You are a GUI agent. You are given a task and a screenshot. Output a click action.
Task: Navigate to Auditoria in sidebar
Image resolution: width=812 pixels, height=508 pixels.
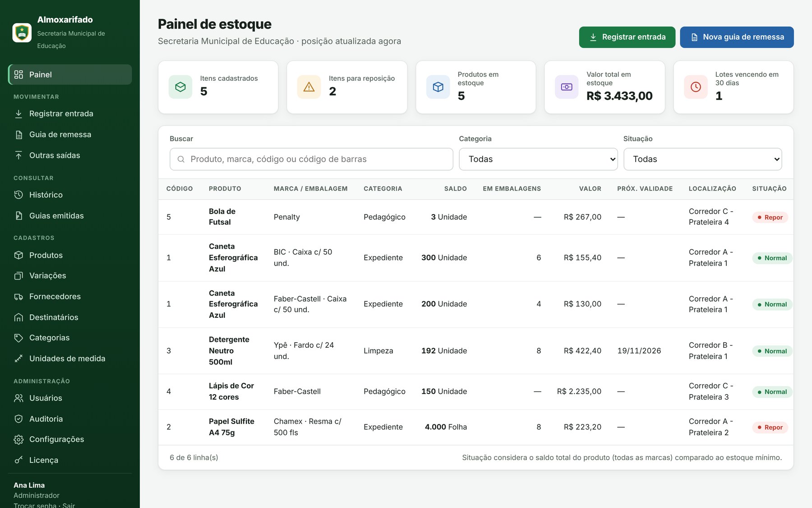(70, 419)
